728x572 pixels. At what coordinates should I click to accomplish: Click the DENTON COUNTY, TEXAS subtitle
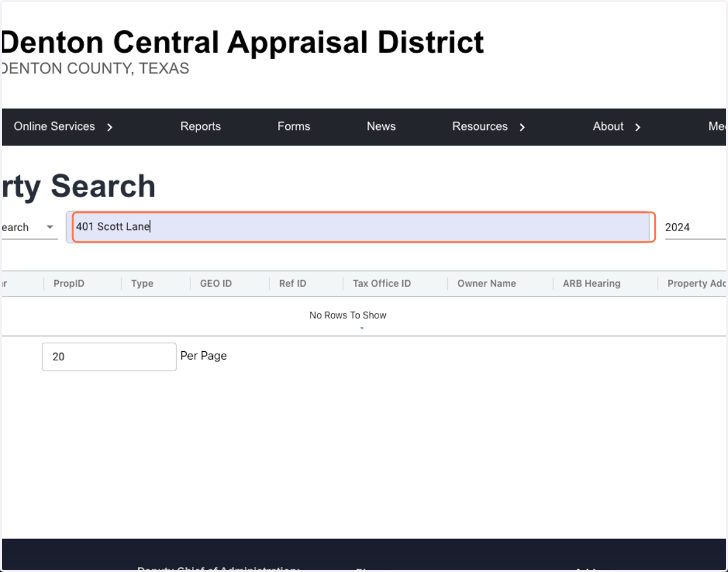point(95,69)
